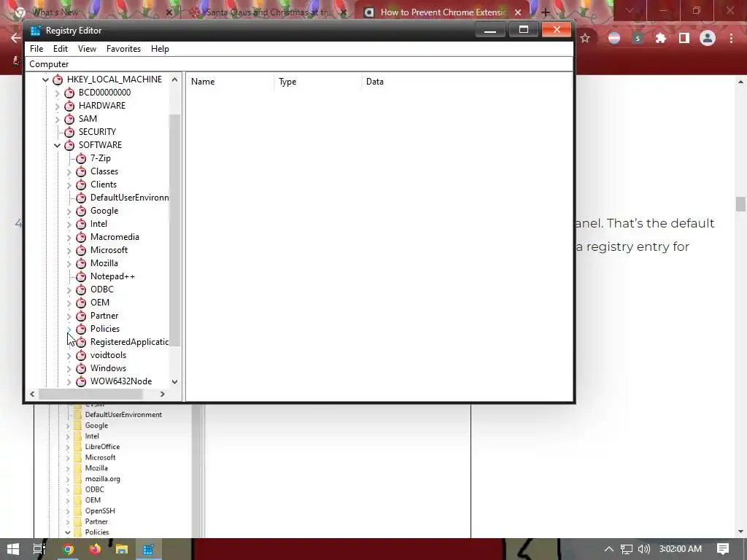Select the RegisteredApplications key

(x=129, y=342)
